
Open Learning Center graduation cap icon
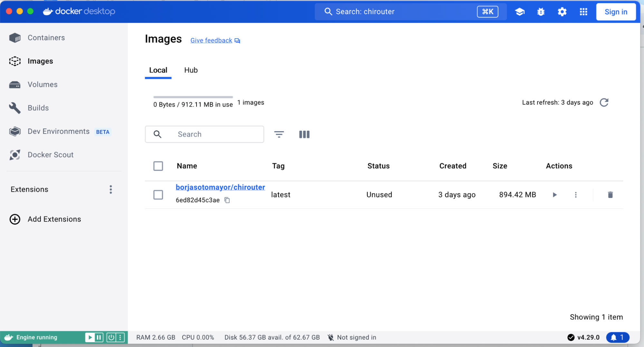point(520,12)
